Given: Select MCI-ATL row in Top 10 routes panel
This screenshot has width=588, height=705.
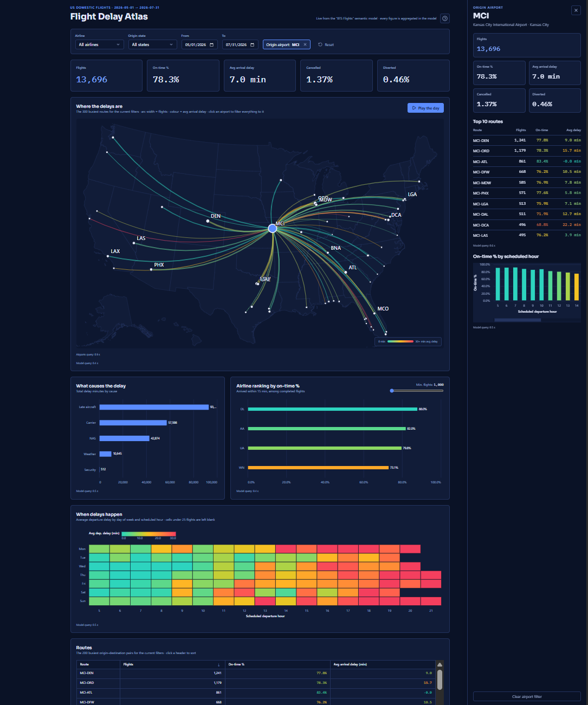Looking at the screenshot, I should click(527, 161).
